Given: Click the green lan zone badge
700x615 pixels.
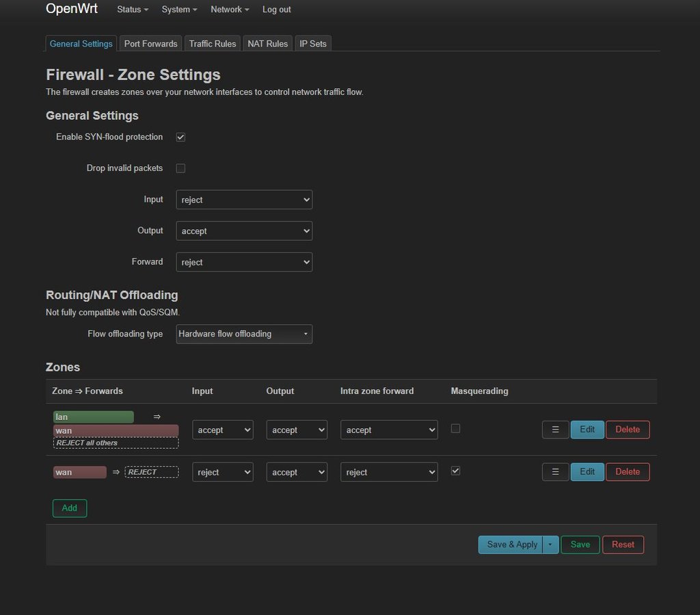Looking at the screenshot, I should pyautogui.click(x=94, y=417).
